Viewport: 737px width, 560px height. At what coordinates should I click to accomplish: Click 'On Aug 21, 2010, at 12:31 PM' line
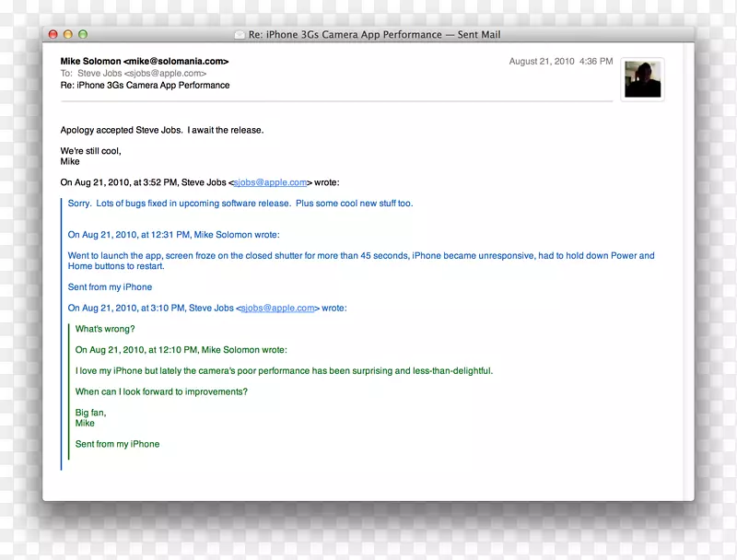(x=173, y=235)
